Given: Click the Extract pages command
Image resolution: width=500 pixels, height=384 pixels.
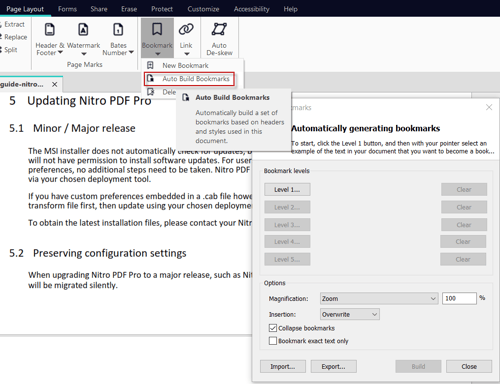Looking at the screenshot, I should [14, 24].
